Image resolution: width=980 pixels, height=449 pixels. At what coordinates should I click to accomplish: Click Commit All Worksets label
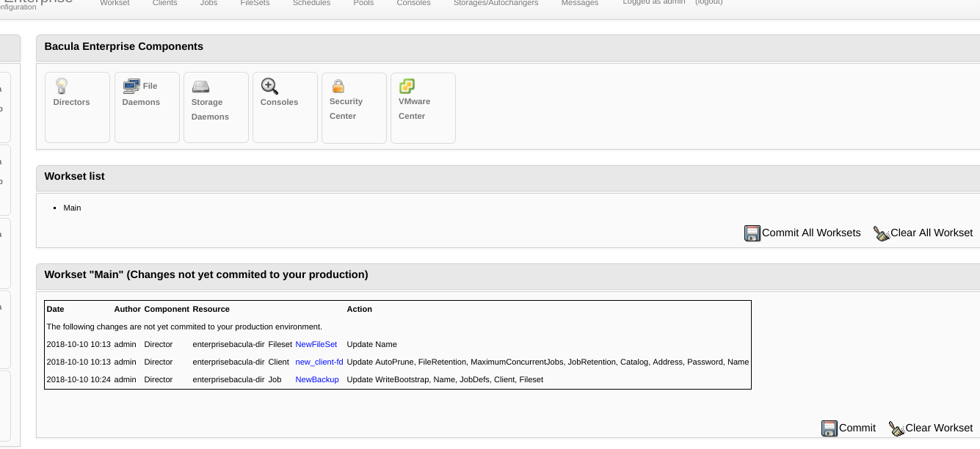pos(811,233)
